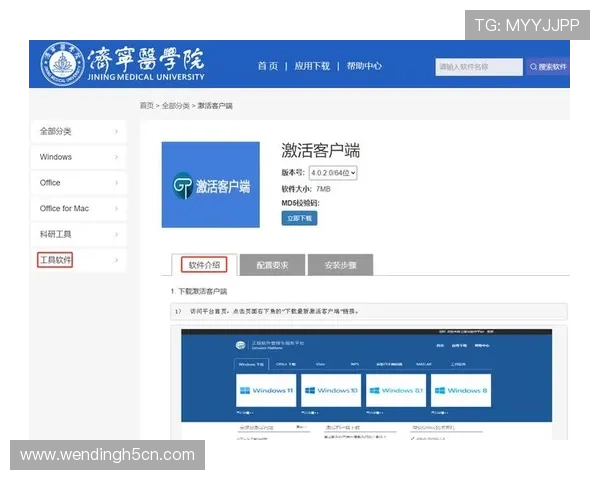Click the Windows 8 tile in tutorial image
The height and width of the screenshot is (480, 600).
pos(461,390)
